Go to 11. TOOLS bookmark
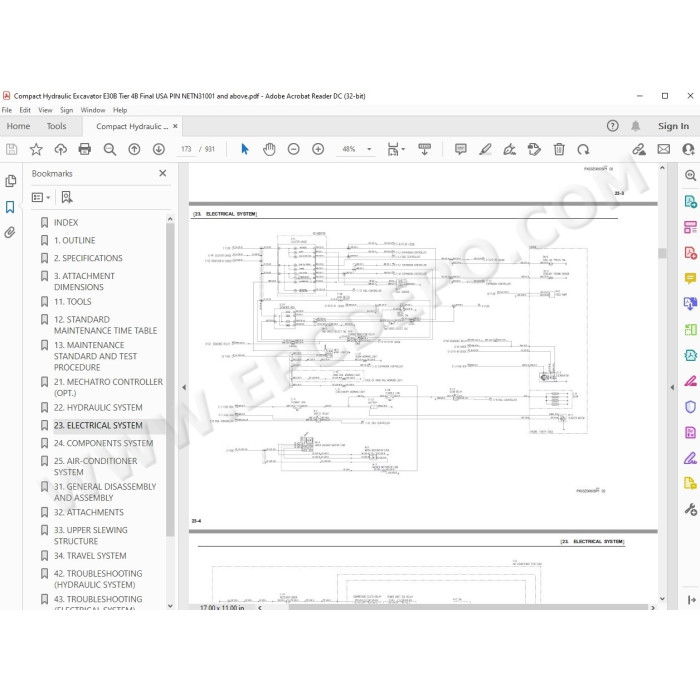This screenshot has width=700, height=700. pos(72,302)
